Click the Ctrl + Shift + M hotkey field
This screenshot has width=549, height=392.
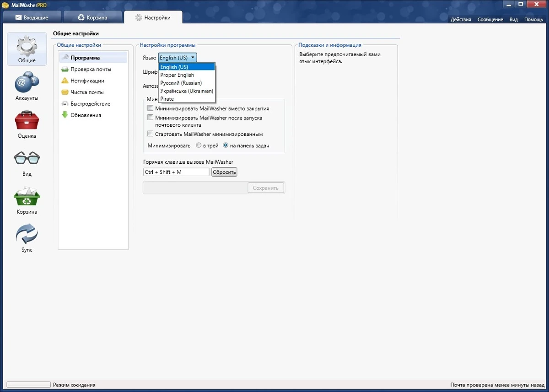(176, 172)
